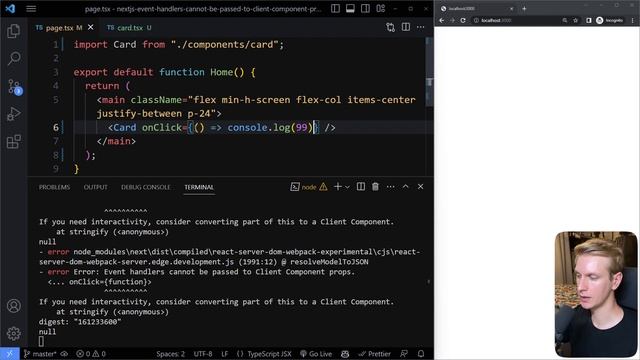Screen dimensions: 640x360
Task: Close the page.tsx tab
Action: [91, 27]
